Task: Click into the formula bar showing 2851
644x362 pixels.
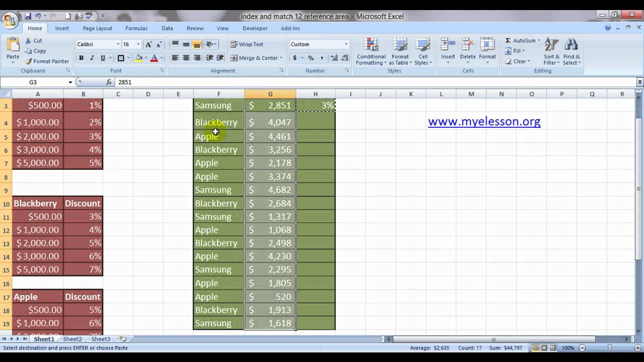Action: click(375, 82)
